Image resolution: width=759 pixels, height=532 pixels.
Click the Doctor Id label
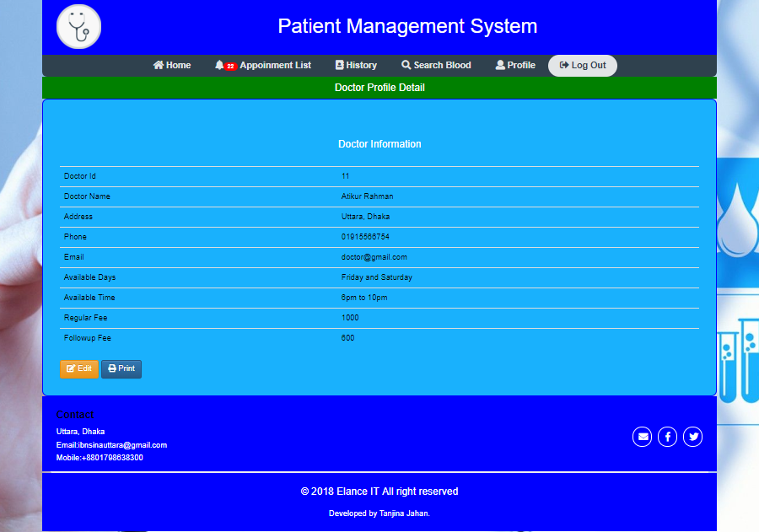80,176
